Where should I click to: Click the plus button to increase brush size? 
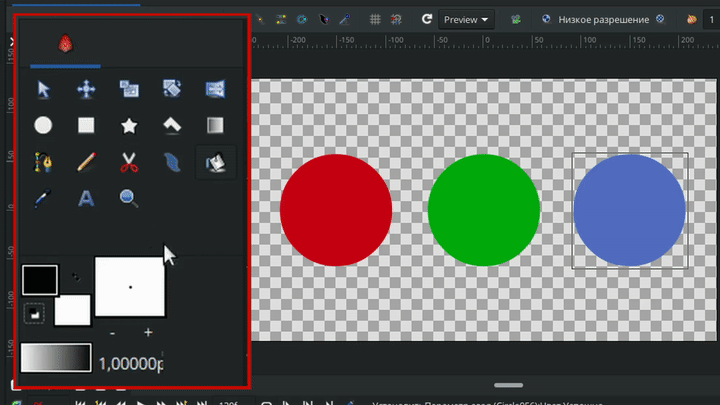pos(148,332)
